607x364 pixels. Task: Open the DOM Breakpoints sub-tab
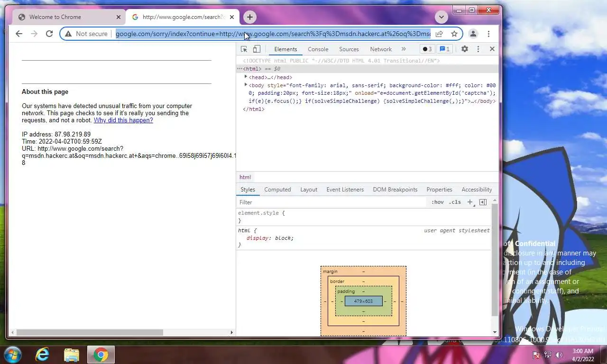(x=395, y=190)
